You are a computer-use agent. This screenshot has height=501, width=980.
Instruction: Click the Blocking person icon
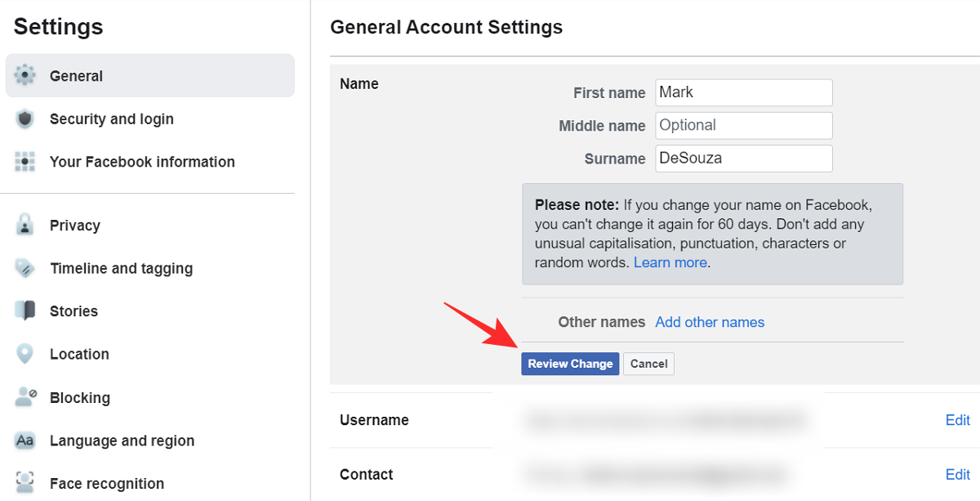(x=25, y=397)
